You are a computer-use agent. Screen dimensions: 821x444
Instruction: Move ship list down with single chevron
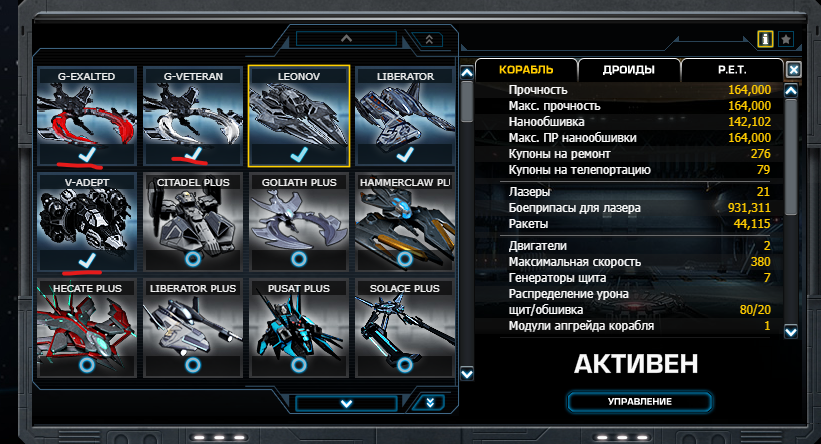(346, 403)
